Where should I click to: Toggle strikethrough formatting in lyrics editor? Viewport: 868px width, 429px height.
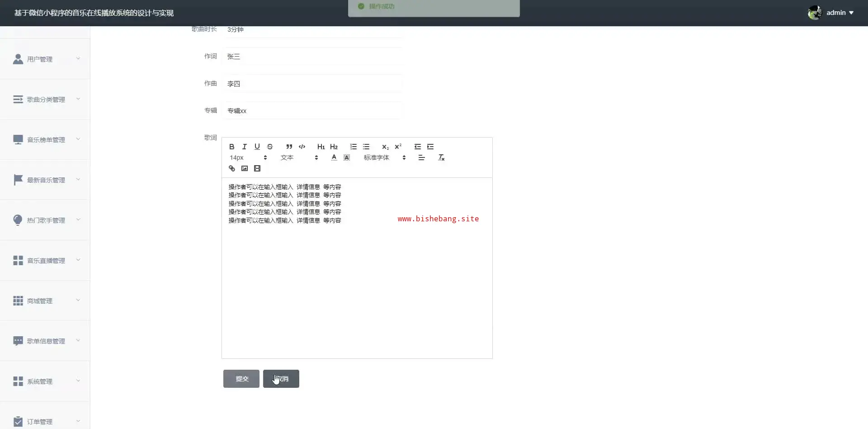(270, 147)
